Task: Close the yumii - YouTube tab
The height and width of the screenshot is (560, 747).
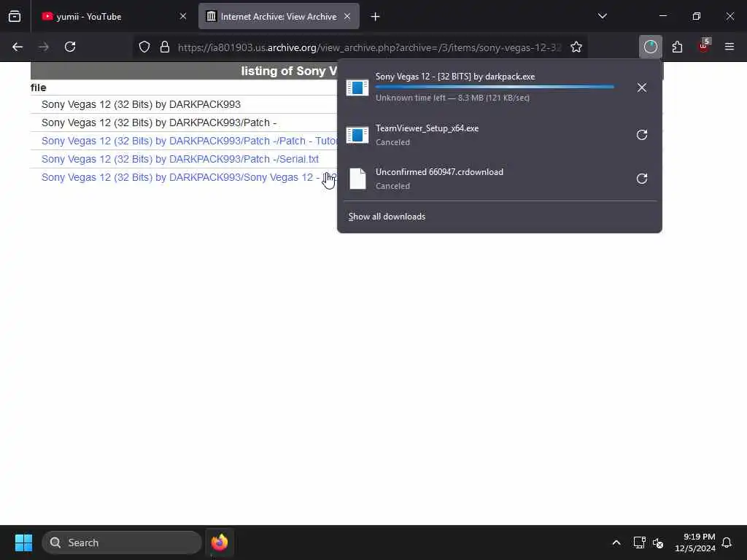Action: point(183,17)
